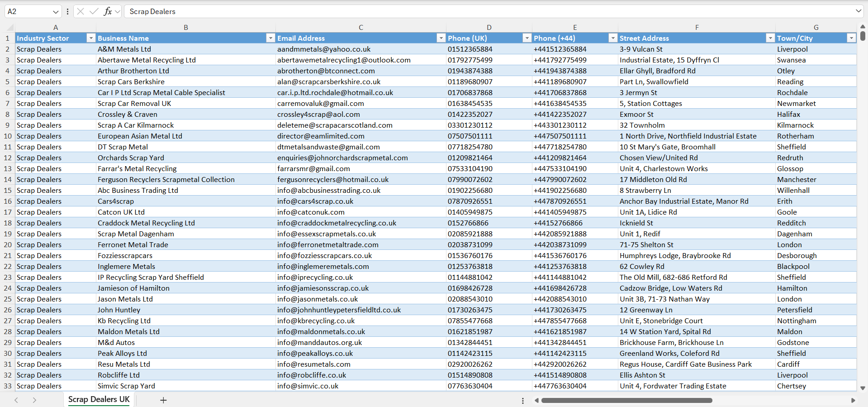This screenshot has height=407, width=868.
Task: Select column A header
Action: (x=55, y=28)
